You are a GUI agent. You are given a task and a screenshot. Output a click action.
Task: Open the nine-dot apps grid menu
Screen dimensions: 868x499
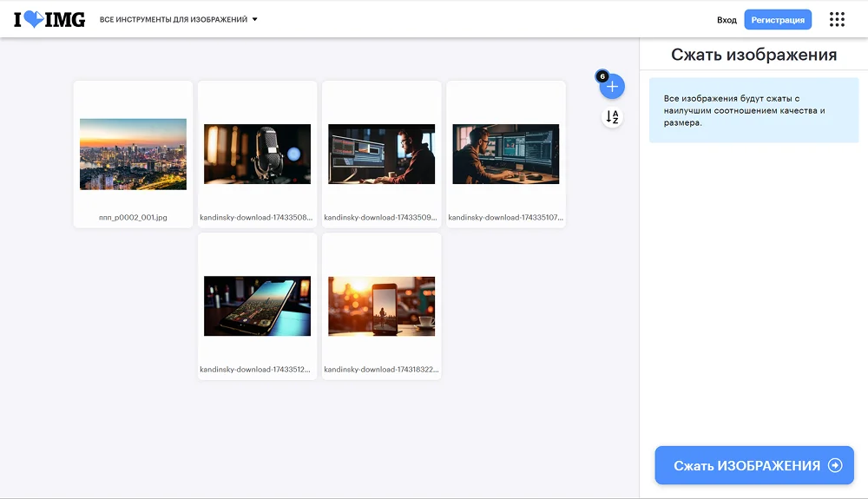[837, 19]
